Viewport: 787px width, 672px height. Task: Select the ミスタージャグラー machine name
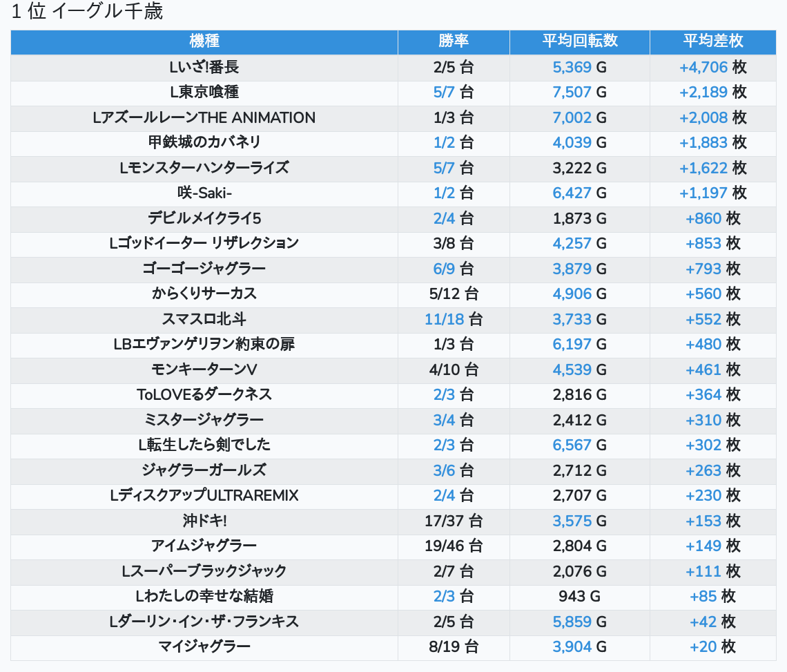pos(204,420)
